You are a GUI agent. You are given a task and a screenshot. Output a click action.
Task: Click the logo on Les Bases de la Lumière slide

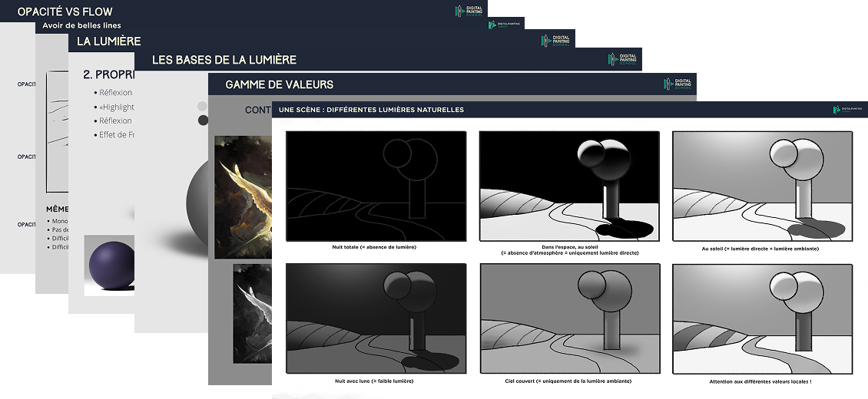tap(622, 59)
